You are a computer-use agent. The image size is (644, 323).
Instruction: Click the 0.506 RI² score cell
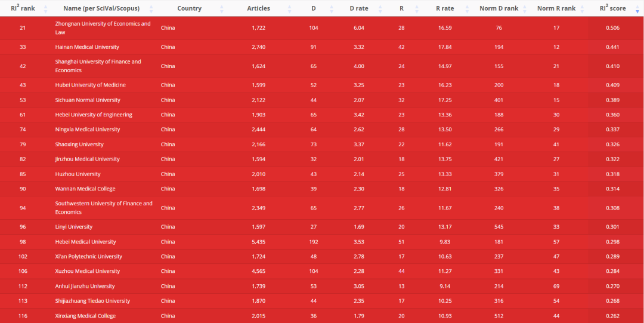(x=612, y=28)
